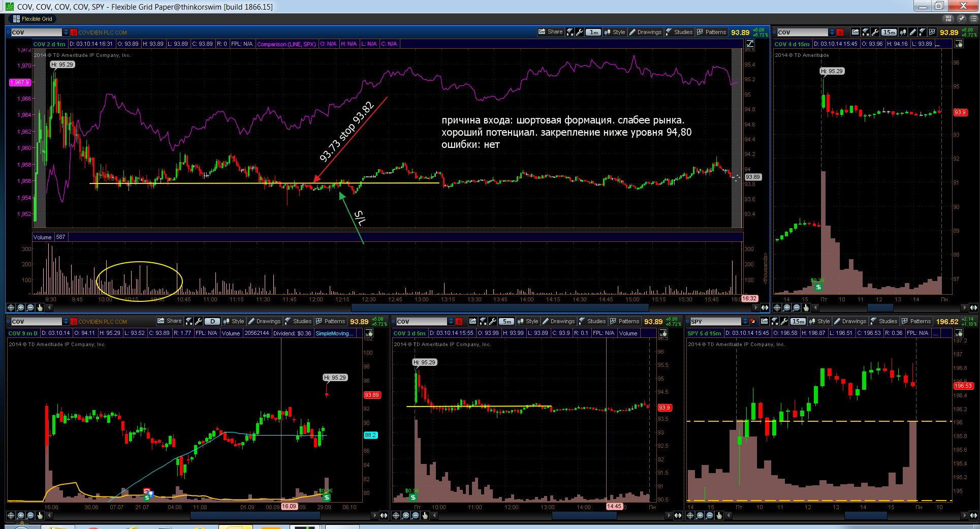Click the daily chart horizontal scrollbar
This screenshot has width=980, height=529.
pos(255,515)
